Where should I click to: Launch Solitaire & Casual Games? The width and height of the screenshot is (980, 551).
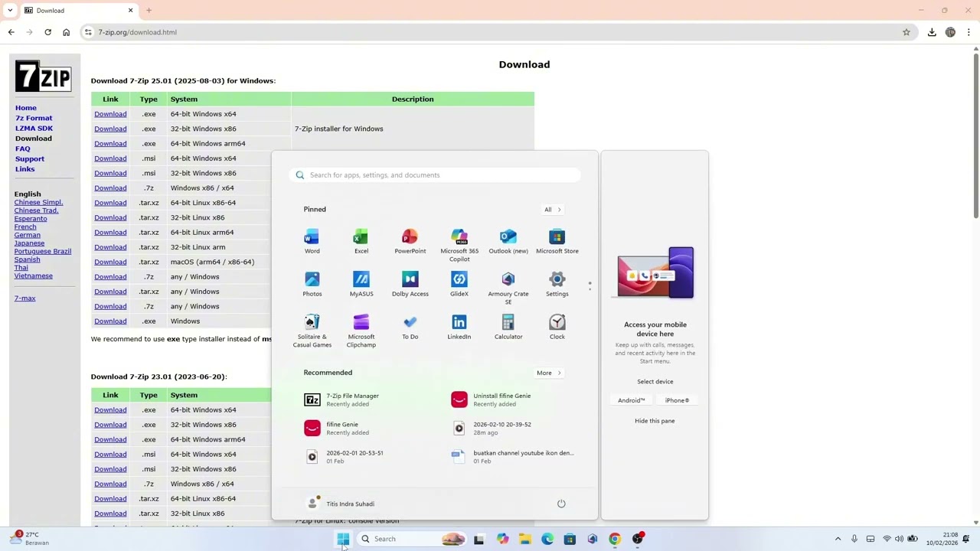pos(312,330)
